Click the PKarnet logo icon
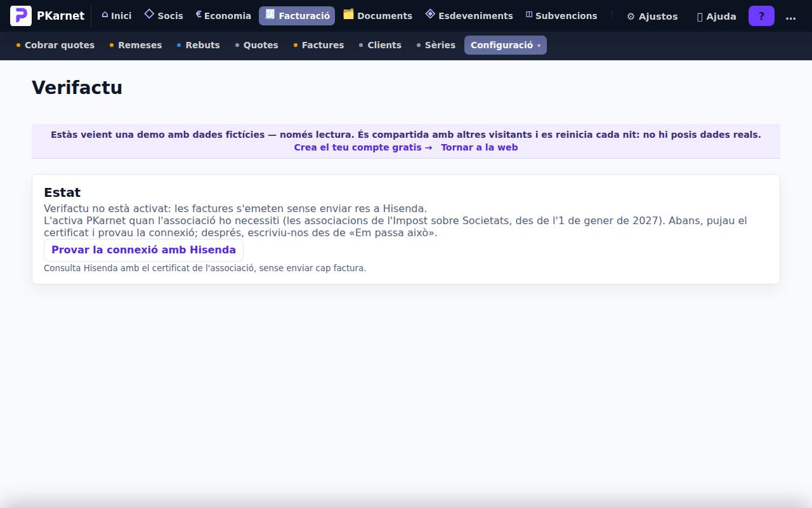 tap(21, 16)
